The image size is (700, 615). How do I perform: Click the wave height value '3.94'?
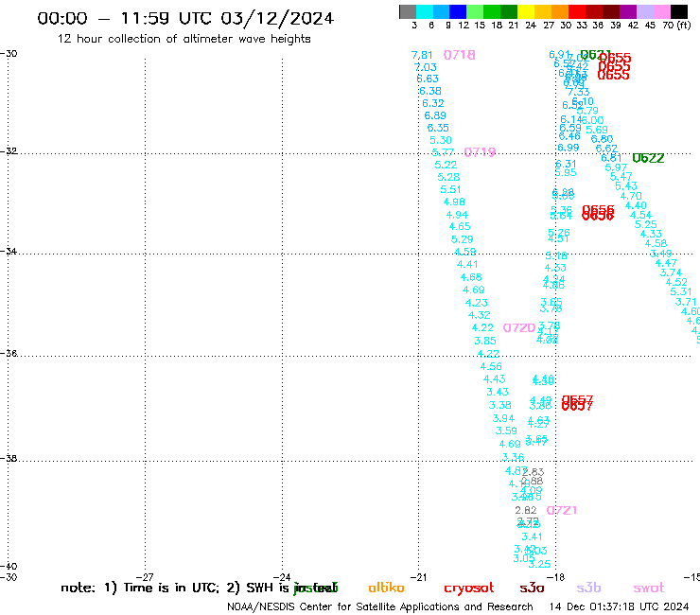(x=503, y=418)
